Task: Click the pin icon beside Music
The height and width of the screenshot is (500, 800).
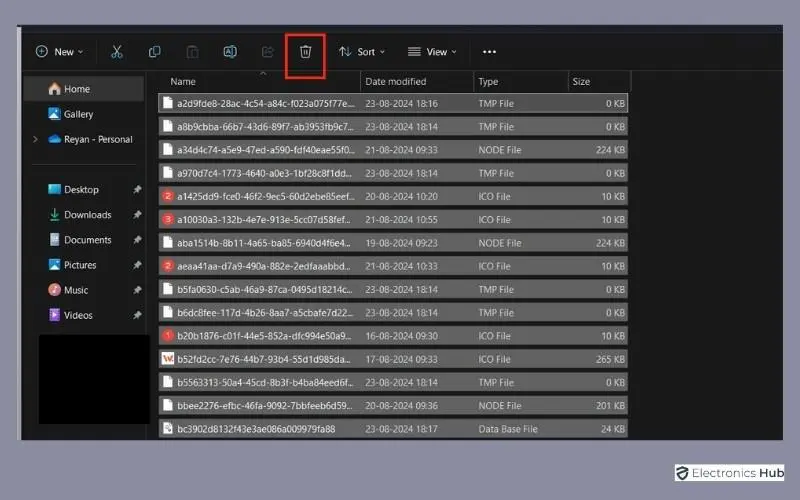Action: (x=137, y=290)
